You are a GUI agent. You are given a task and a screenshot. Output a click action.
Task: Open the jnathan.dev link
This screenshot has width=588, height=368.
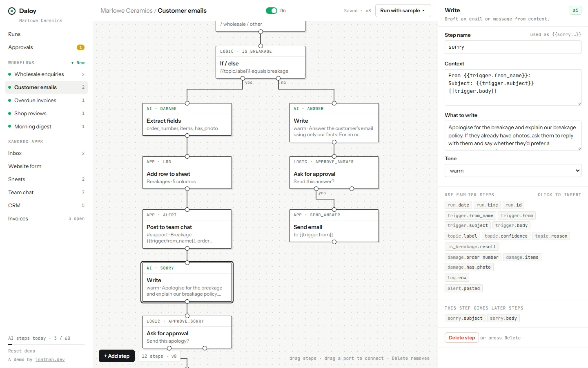point(50,359)
